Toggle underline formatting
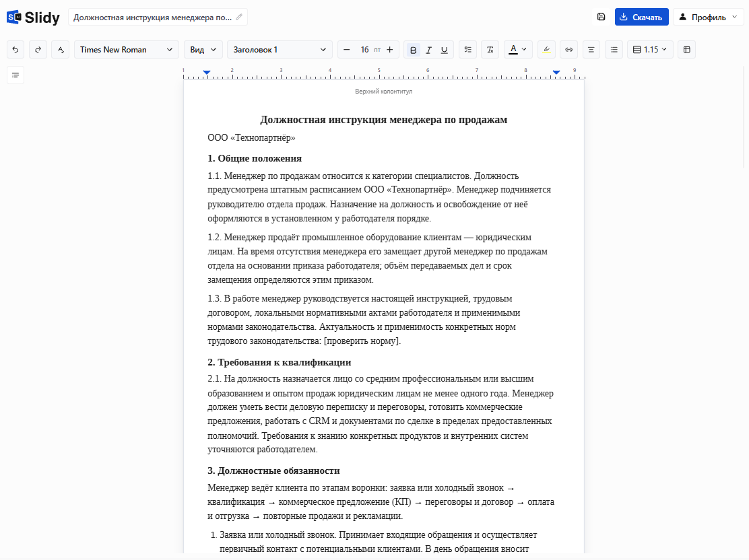Screen dimensions: 749x560 tap(445, 50)
